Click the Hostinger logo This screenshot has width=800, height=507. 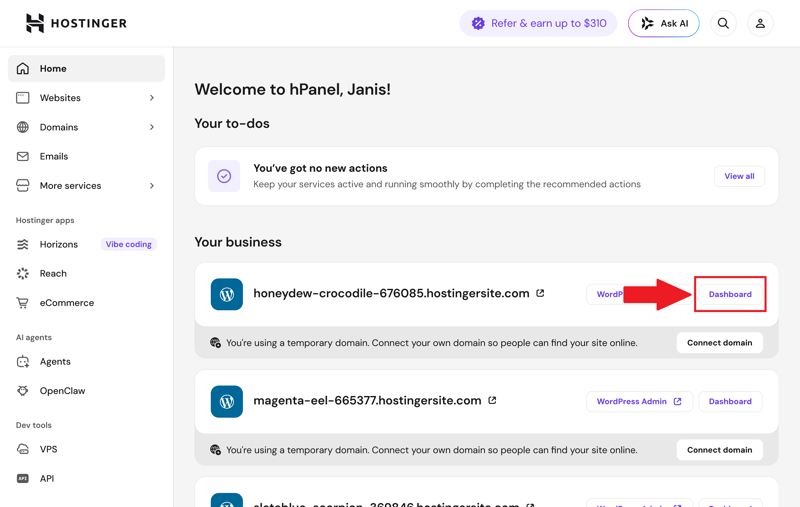[76, 23]
